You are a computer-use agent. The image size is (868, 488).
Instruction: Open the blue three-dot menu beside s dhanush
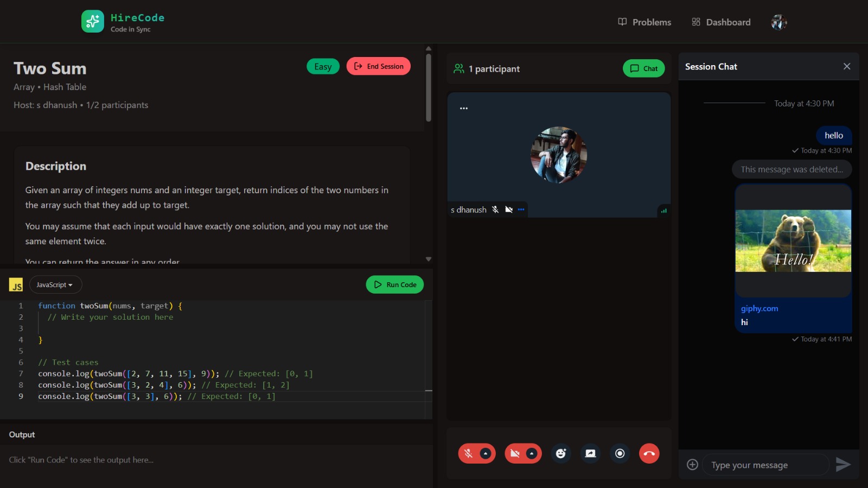click(x=521, y=210)
